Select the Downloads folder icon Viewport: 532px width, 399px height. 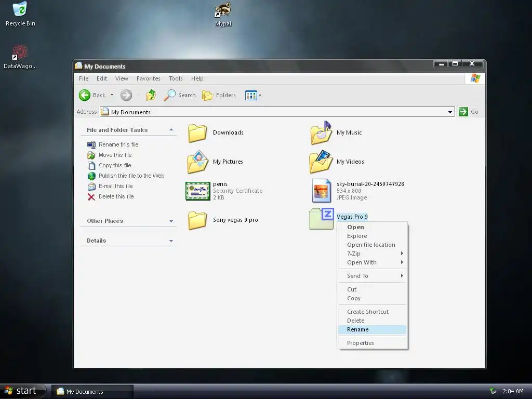coord(197,132)
